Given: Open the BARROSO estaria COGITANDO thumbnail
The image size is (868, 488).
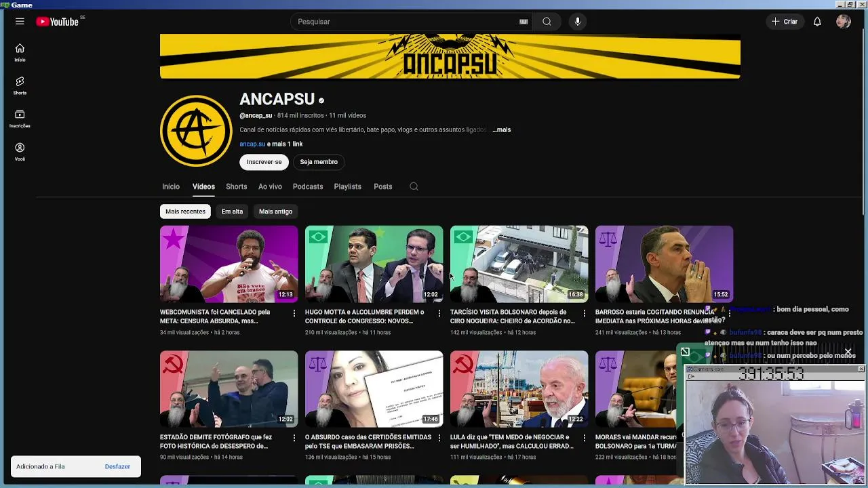Looking at the screenshot, I should click(x=664, y=264).
